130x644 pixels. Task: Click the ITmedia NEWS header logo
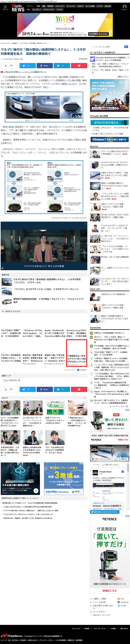18,8
